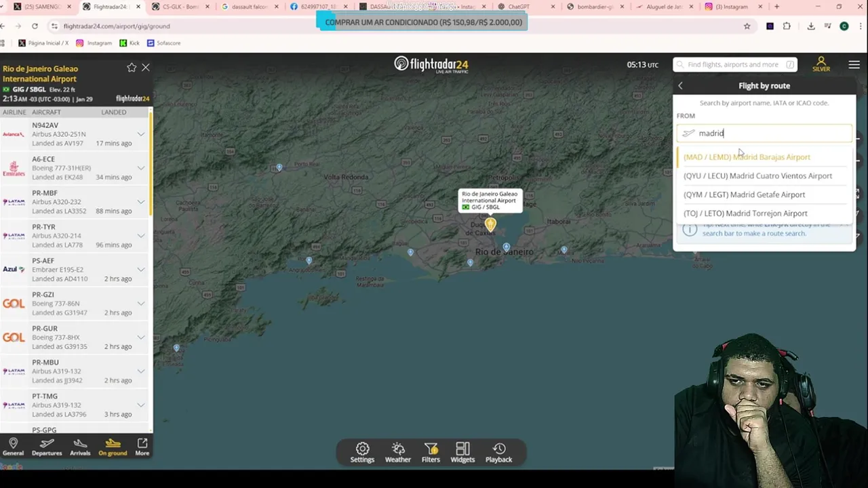Open the Weather overlay tool
This screenshot has height=488, width=868.
398,452
